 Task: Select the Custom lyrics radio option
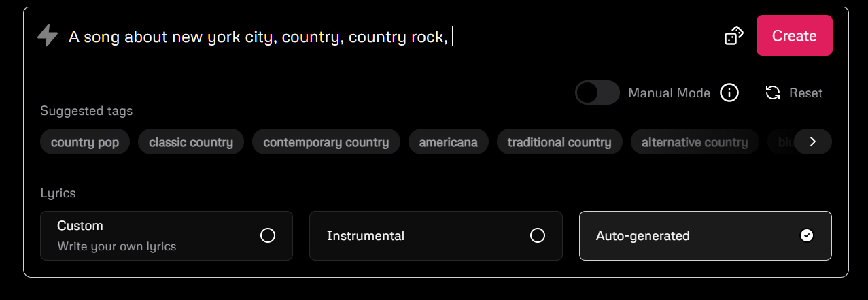coord(167,235)
